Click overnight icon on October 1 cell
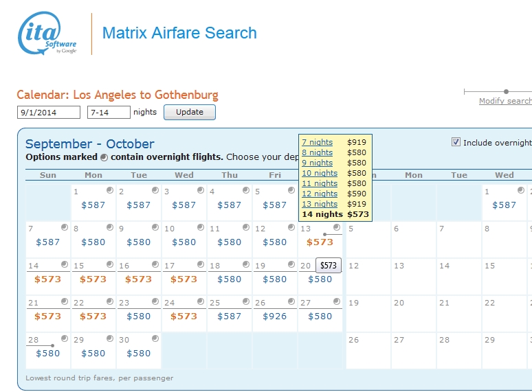This screenshot has width=532, height=392. [x=521, y=190]
